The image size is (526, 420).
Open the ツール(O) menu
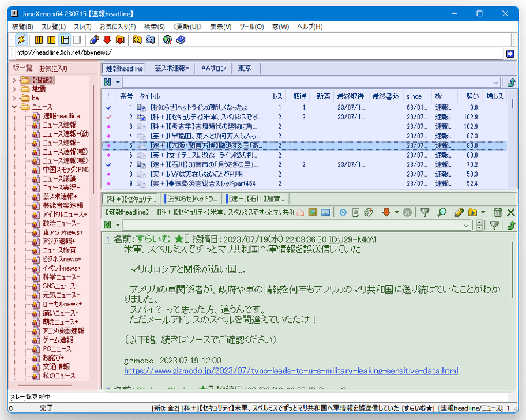251,27
